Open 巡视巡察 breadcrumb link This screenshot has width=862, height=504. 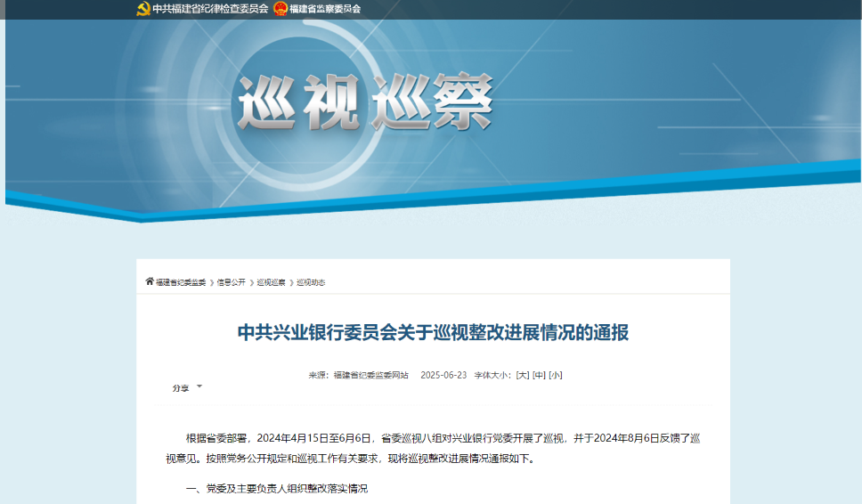271,282
